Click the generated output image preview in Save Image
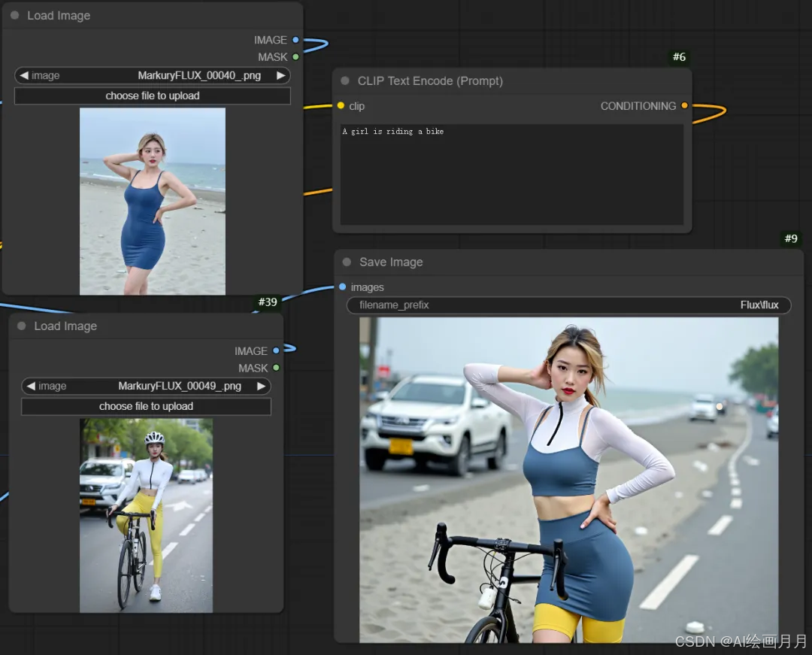The height and width of the screenshot is (655, 812). click(568, 479)
